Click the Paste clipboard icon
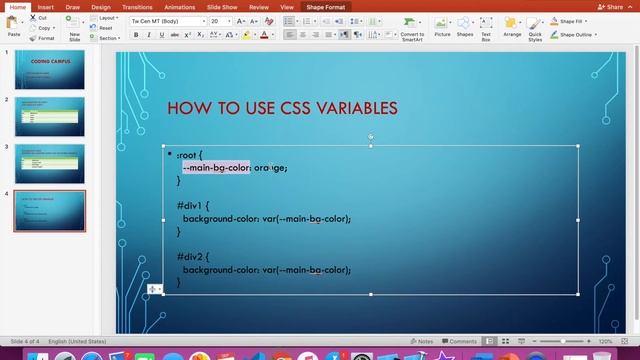This screenshot has width=640, height=360. tap(13, 23)
